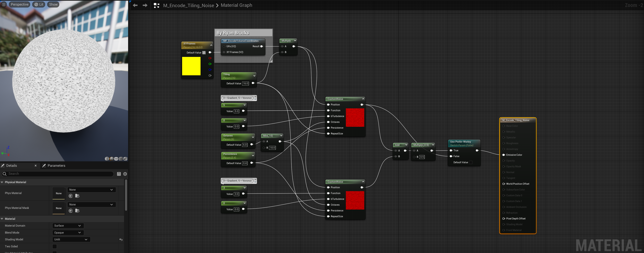
Task: Open the viewport hamburger menu icon
Action: 4,4
